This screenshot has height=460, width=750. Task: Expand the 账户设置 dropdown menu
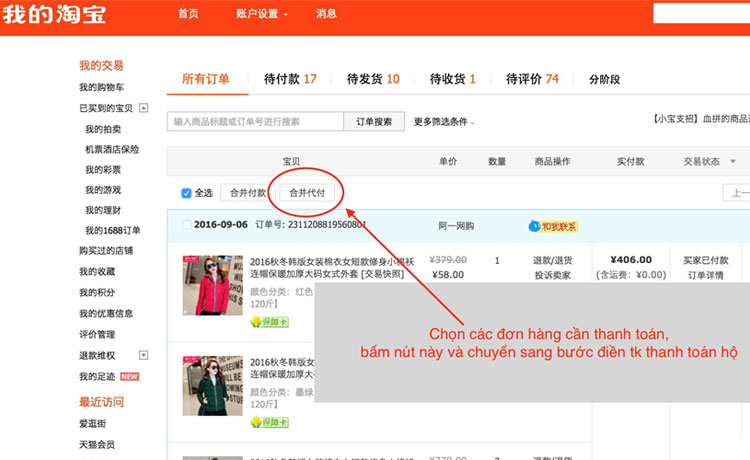(x=262, y=14)
